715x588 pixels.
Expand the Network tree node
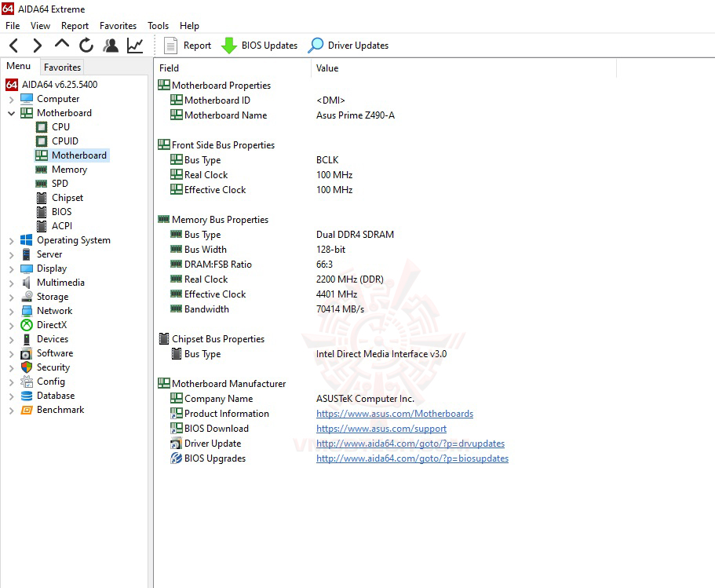pos(12,311)
